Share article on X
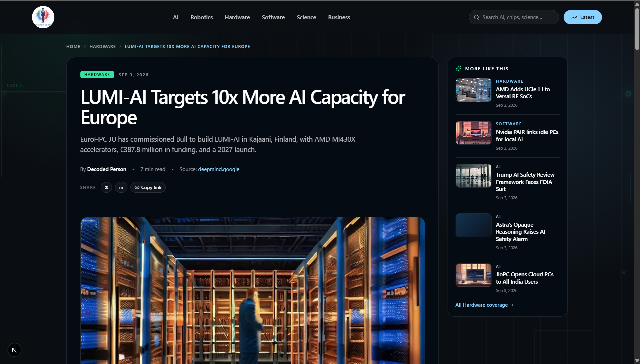640x364 pixels. [x=106, y=187]
